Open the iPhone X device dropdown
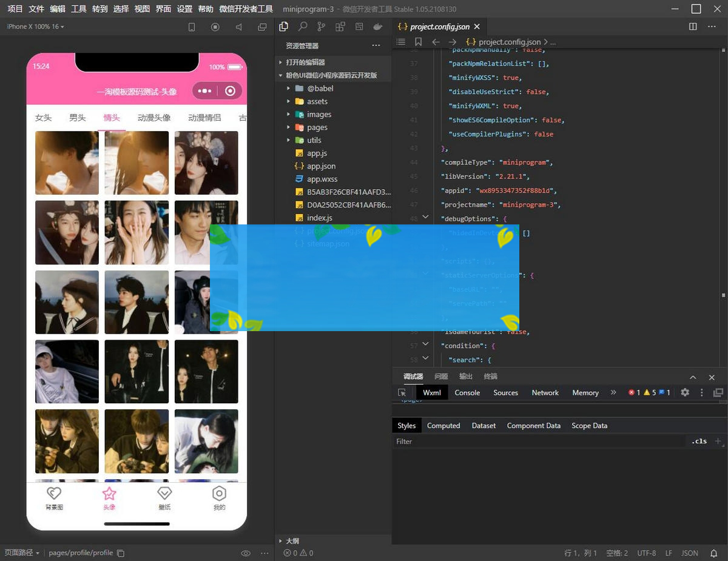This screenshot has height=561, width=728. (x=35, y=27)
